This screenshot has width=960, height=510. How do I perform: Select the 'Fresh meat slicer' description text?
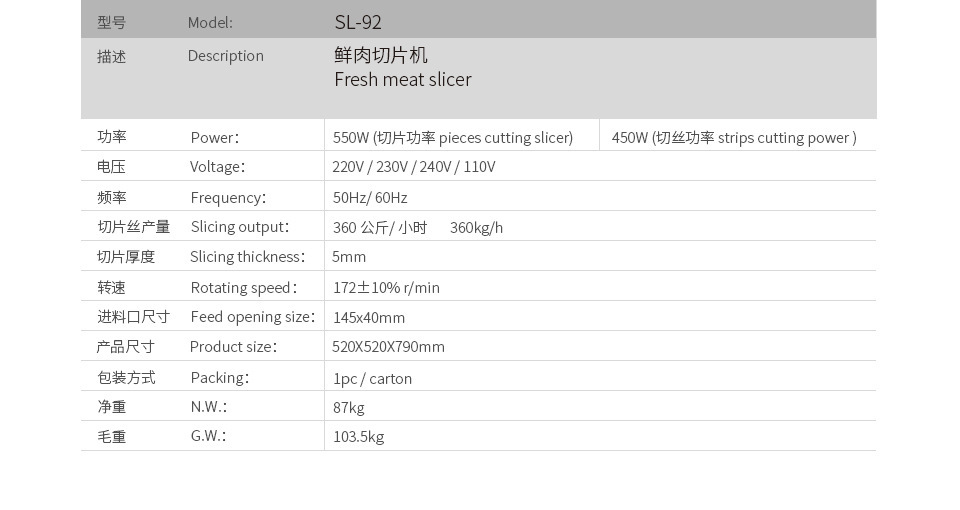point(402,80)
